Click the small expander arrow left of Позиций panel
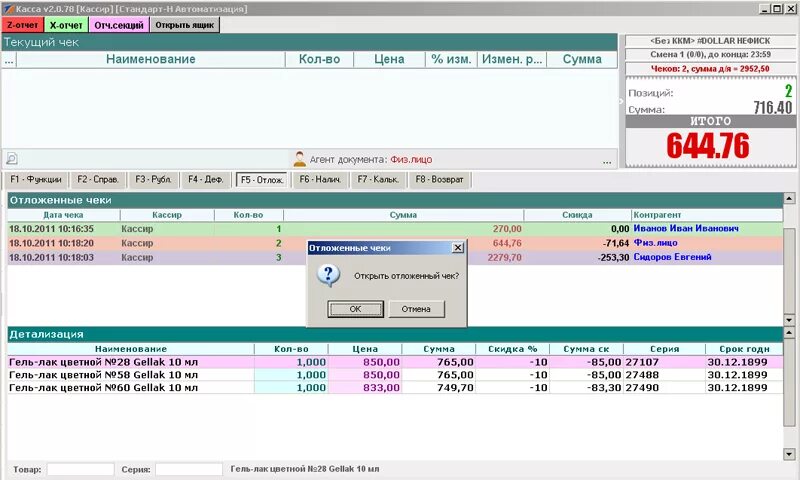 [621, 101]
